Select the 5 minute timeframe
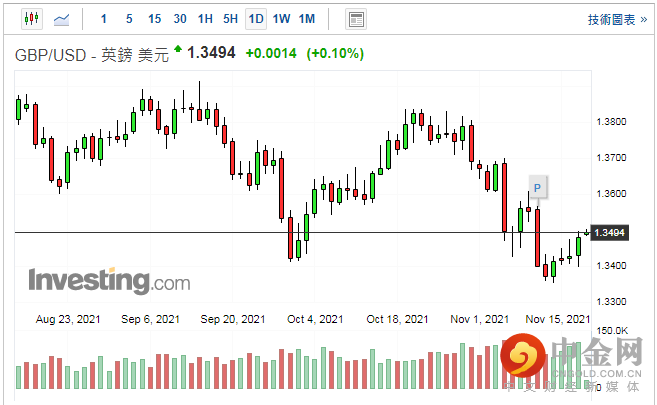Screen dimensions: 657x405 pos(129,19)
